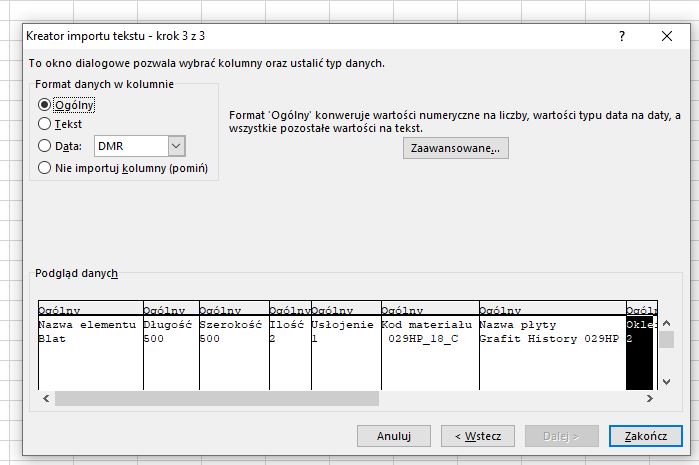The image size is (699, 465).
Task: Select the Szerokość column in preview
Action: coord(233,340)
